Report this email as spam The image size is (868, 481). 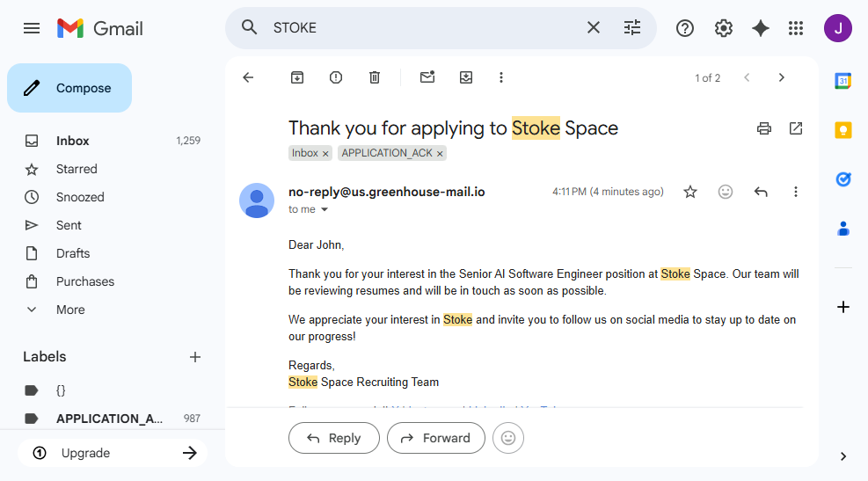tap(336, 77)
